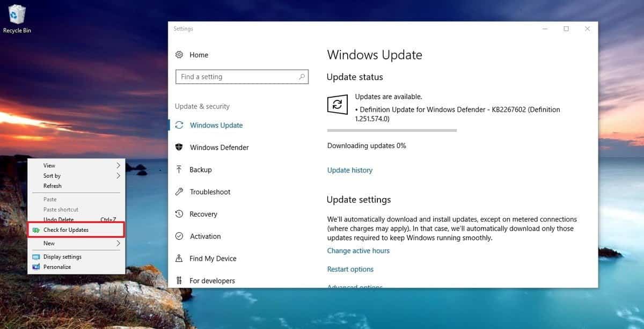Open the Activation settings page
This screenshot has width=644, height=329.
205,236
